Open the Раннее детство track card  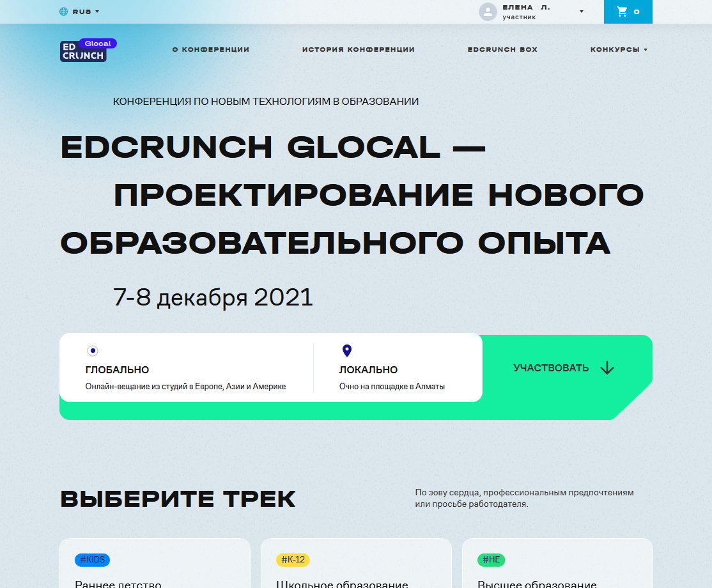point(155,564)
